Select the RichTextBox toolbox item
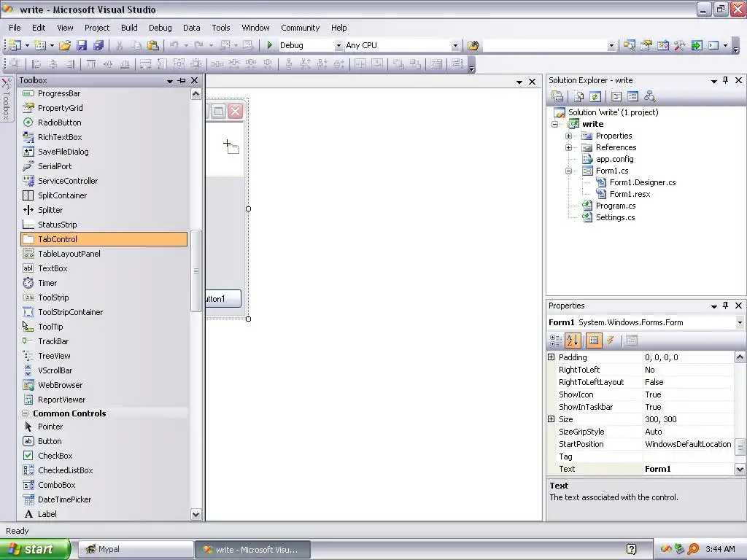This screenshot has height=560, width=747. (x=104, y=137)
